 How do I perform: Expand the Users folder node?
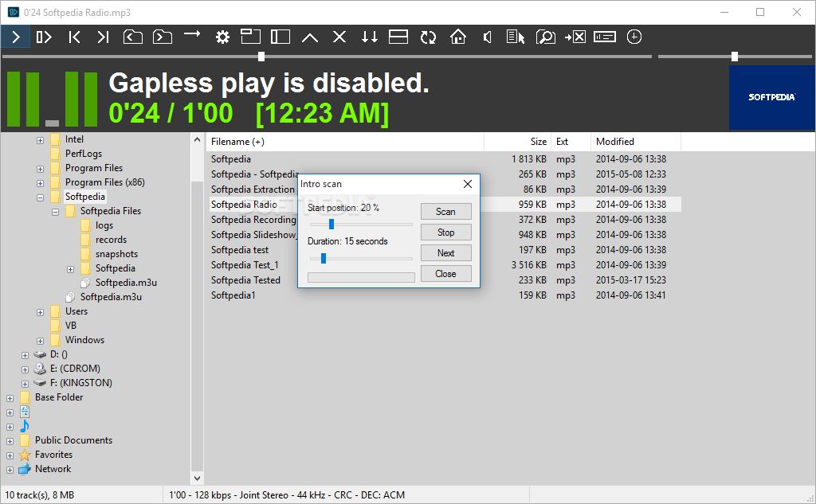coord(40,313)
